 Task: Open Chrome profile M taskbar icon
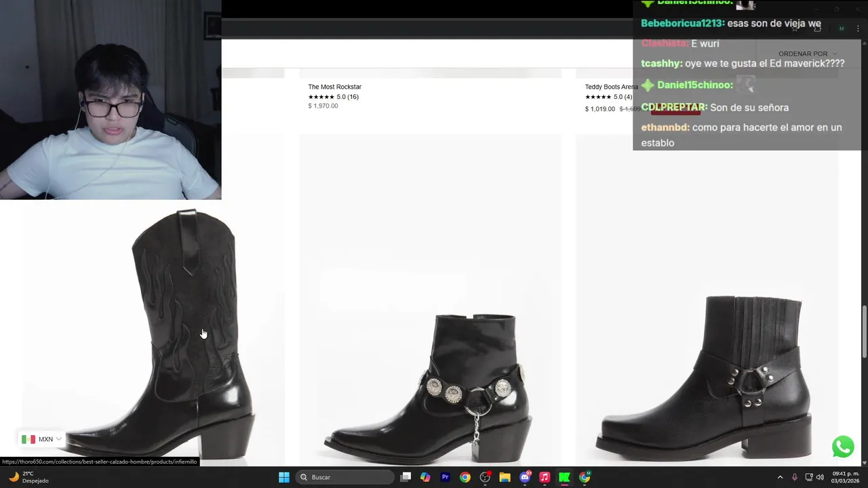coord(585,477)
